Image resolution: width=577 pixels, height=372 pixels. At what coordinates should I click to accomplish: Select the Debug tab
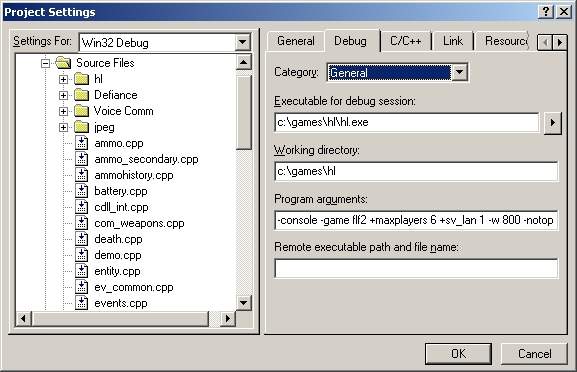(x=350, y=40)
